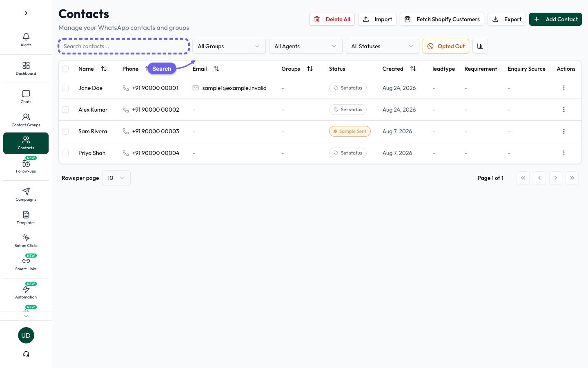Sort contacts by the Email column

(216, 69)
